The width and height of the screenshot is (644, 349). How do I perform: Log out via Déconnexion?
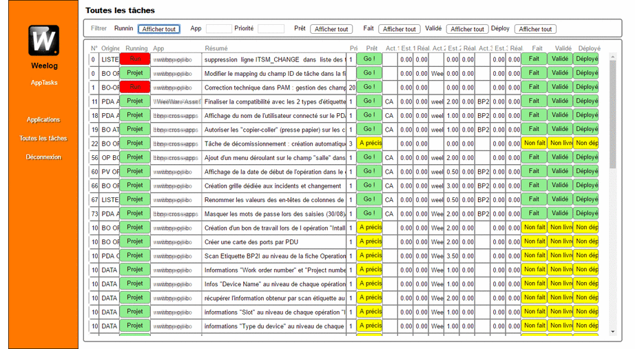(x=43, y=157)
